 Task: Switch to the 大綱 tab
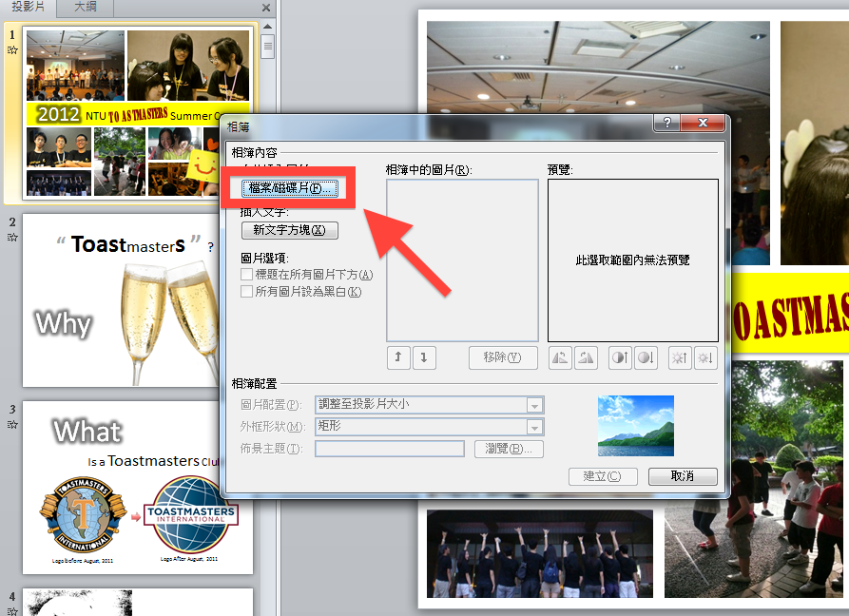click(86, 7)
